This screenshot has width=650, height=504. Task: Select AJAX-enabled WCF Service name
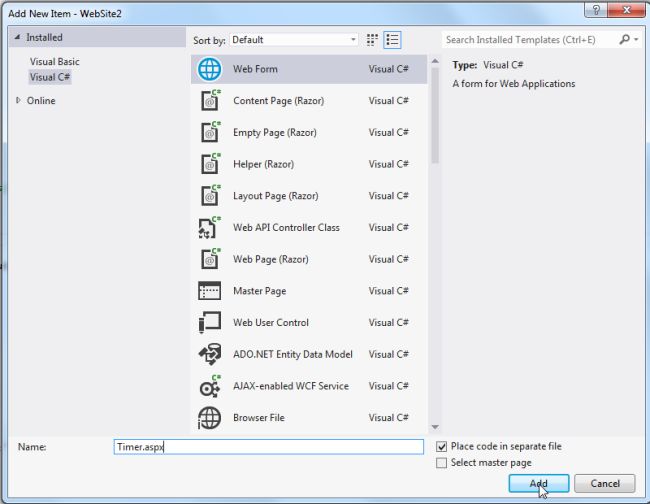(x=291, y=386)
